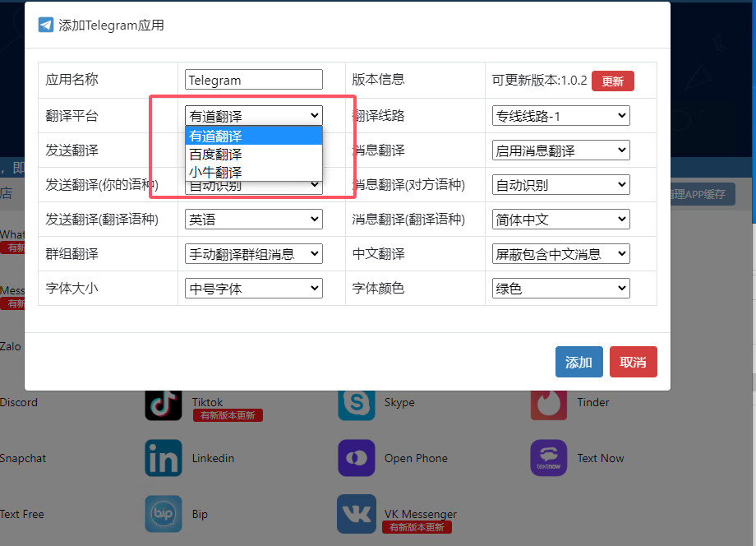The height and width of the screenshot is (546, 756).
Task: Click the Open Phone app name label
Action: pyautogui.click(x=416, y=458)
